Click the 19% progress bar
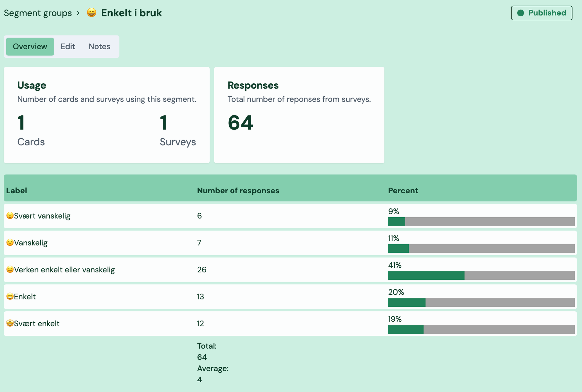The height and width of the screenshot is (392, 582). coord(481,330)
